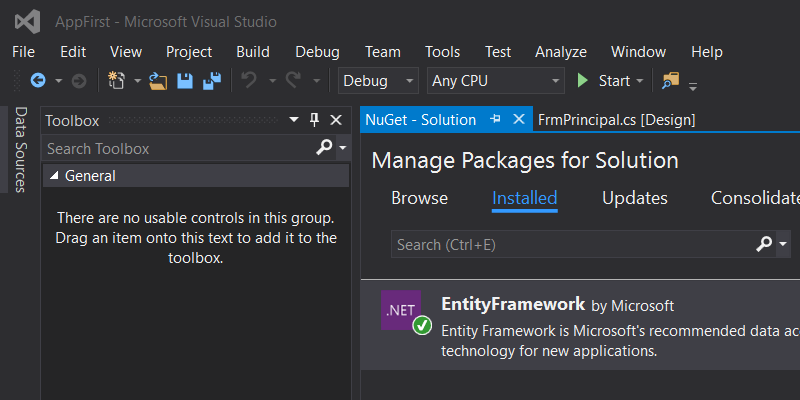Screen dimensions: 800x400
Task: Switch to the FrmPrincipal.cs [Design] tab
Action: [616, 119]
